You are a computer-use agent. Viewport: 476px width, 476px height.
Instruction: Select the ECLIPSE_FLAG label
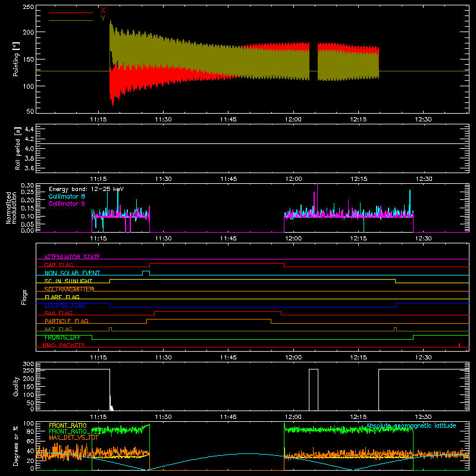pos(65,305)
